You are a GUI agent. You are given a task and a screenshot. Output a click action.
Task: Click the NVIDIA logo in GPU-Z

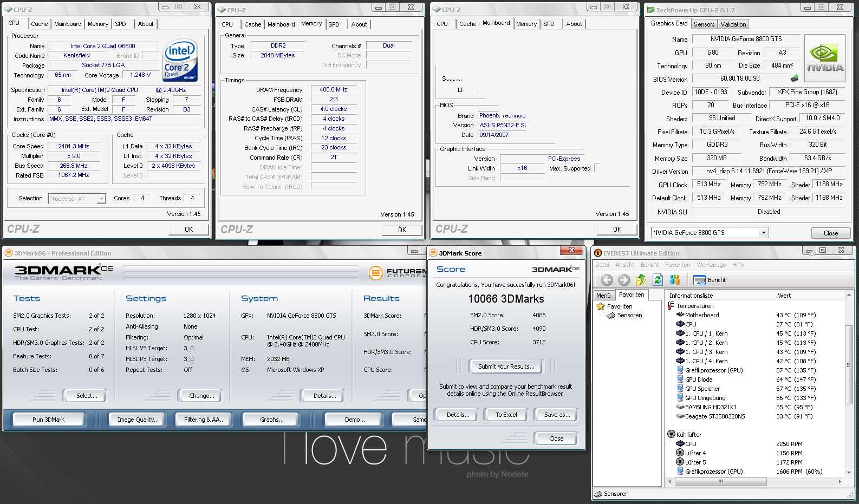(825, 58)
